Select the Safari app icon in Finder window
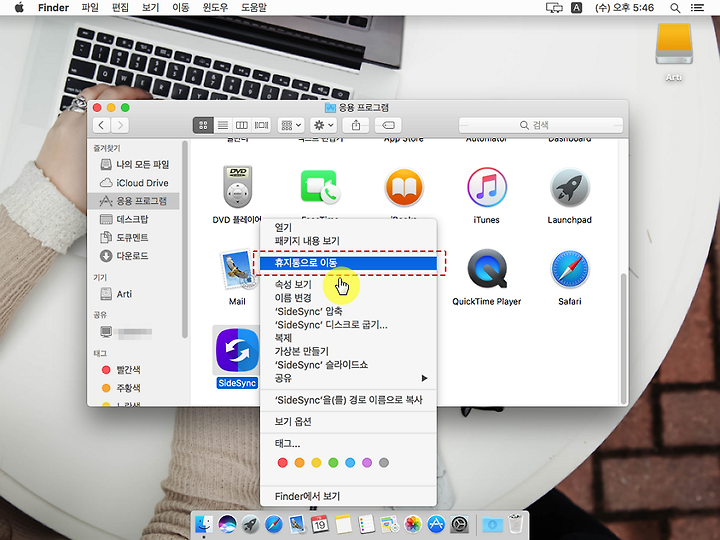 [569, 269]
